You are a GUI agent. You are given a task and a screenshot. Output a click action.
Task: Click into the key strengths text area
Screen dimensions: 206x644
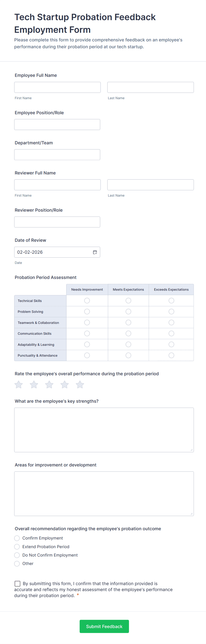tap(104, 430)
